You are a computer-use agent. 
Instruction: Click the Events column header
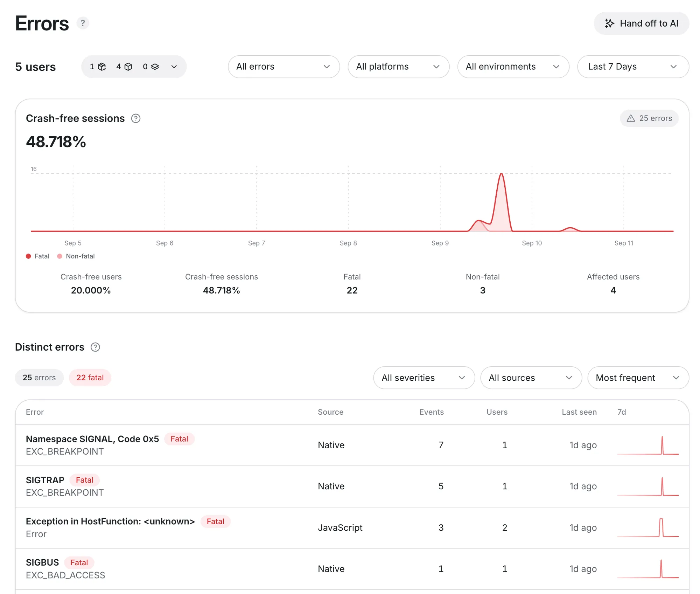point(432,412)
